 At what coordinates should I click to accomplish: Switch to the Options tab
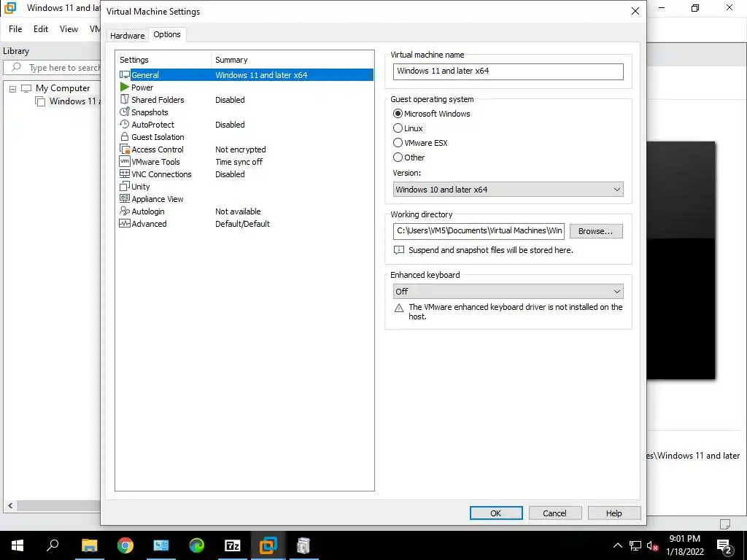(x=167, y=34)
